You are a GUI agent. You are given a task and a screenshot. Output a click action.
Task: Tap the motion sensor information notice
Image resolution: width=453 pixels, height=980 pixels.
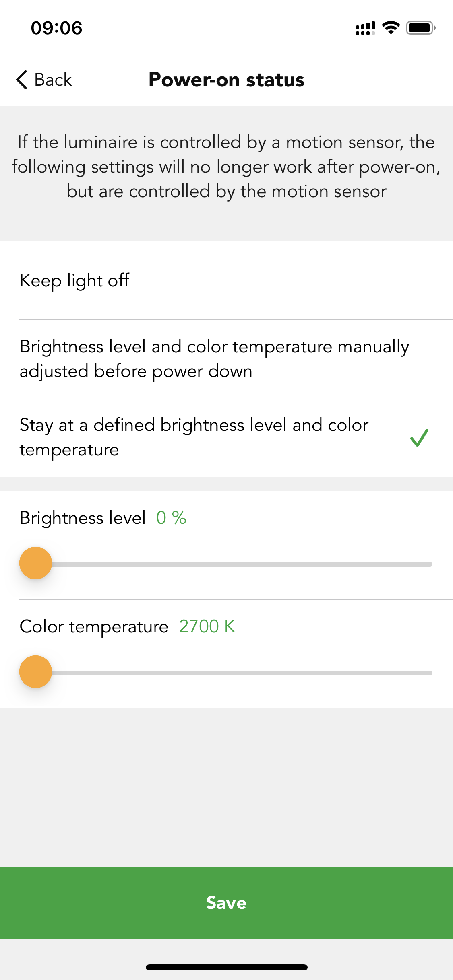226,167
